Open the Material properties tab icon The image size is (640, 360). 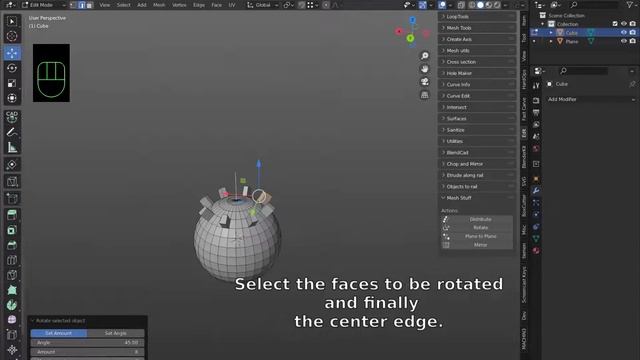(536, 251)
